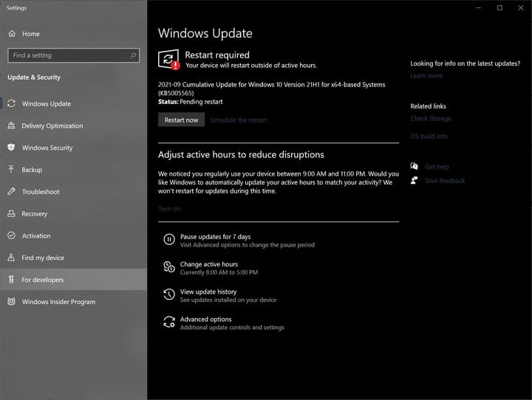The height and width of the screenshot is (400, 532).
Task: Click the Find my device icon
Action: 11,258
